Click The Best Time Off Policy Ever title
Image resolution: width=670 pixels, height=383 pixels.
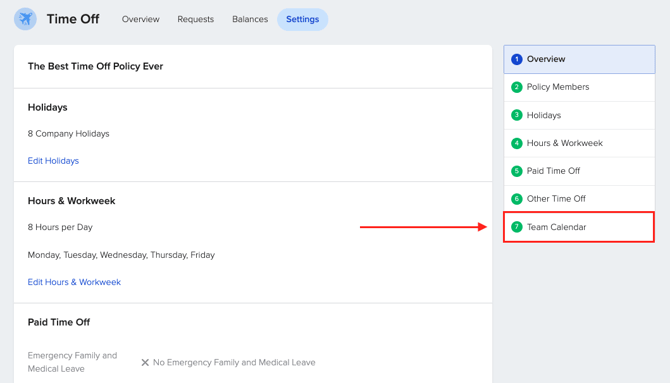coord(95,66)
